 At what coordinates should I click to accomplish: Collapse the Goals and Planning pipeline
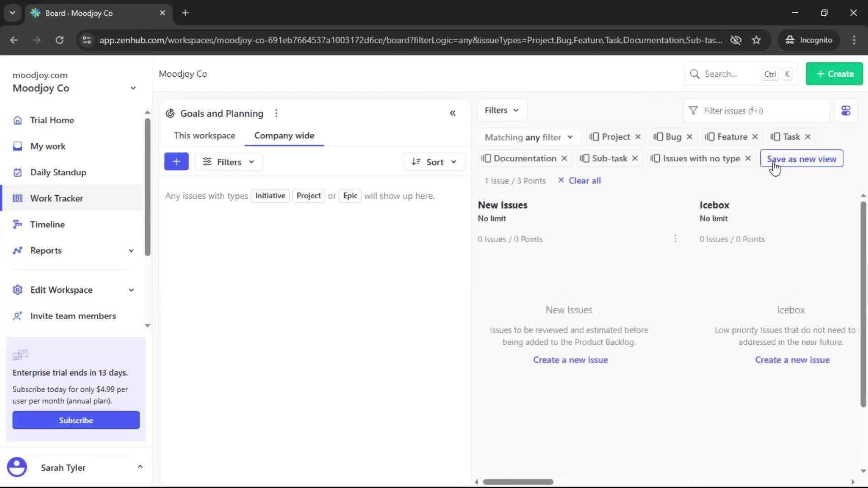(x=453, y=113)
